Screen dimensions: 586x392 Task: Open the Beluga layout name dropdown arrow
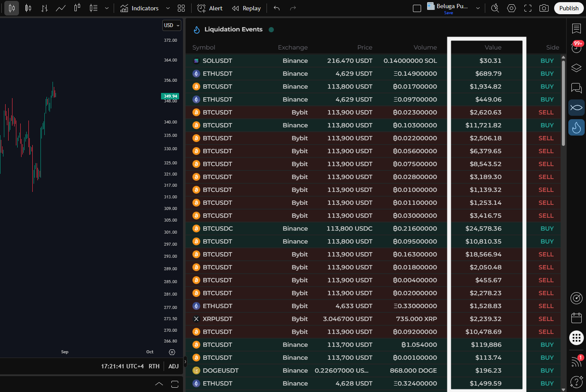(x=478, y=8)
